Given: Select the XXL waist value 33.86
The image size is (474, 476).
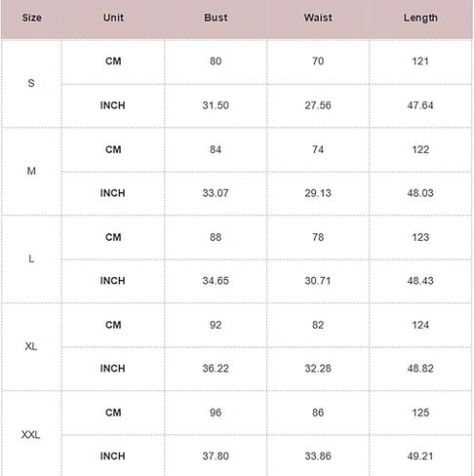Looking at the screenshot, I should 318,456.
